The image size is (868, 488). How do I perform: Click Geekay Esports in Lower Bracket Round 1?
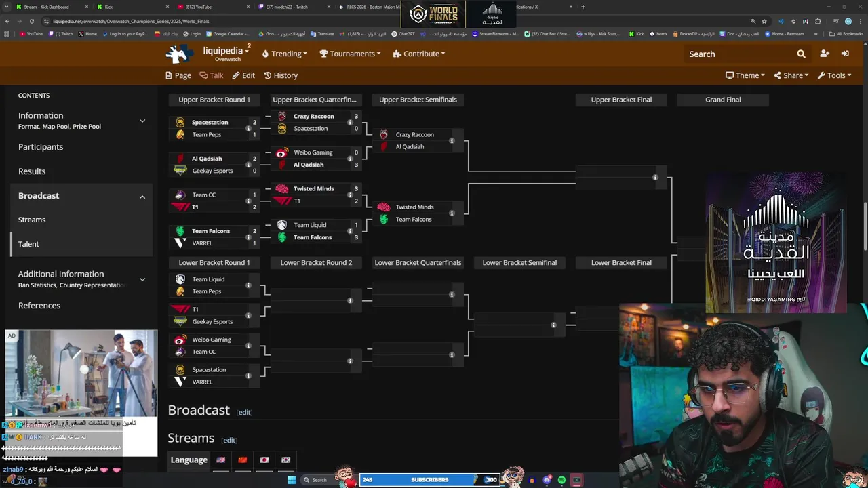212,321
